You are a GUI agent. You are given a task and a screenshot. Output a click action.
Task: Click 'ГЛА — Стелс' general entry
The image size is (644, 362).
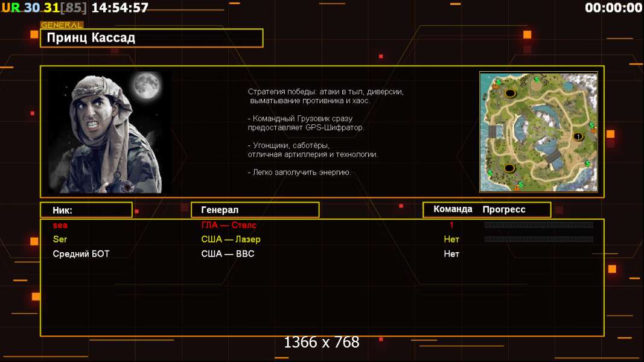[229, 225]
